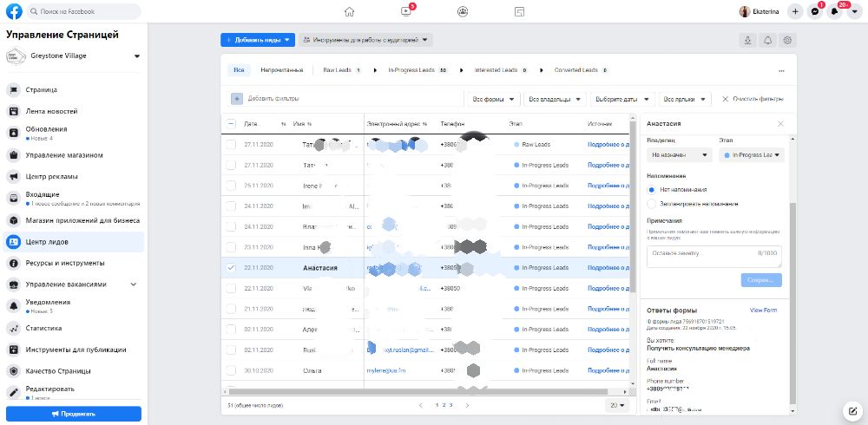
Task: Open leads center settings gear
Action: click(x=787, y=40)
